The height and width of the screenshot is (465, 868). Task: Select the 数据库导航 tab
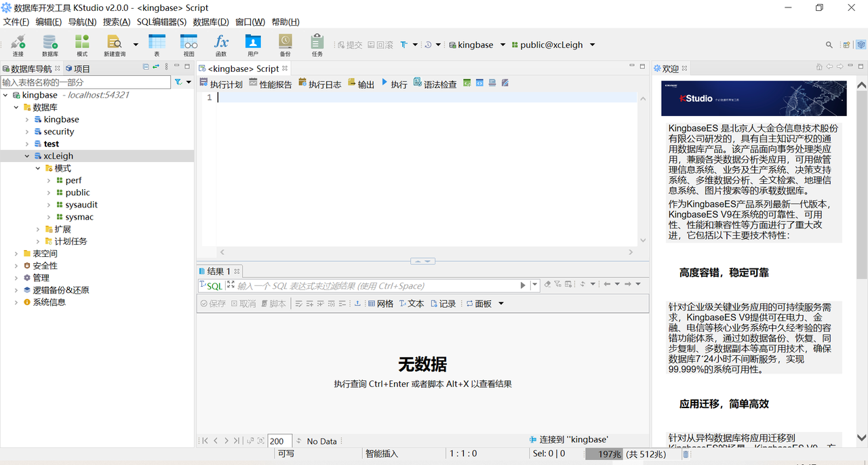click(x=31, y=68)
